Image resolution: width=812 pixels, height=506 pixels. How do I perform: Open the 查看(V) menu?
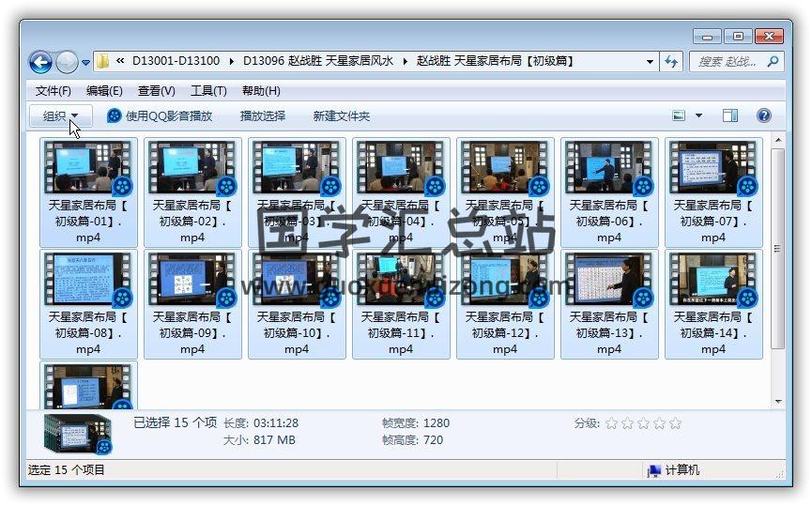coord(157,91)
